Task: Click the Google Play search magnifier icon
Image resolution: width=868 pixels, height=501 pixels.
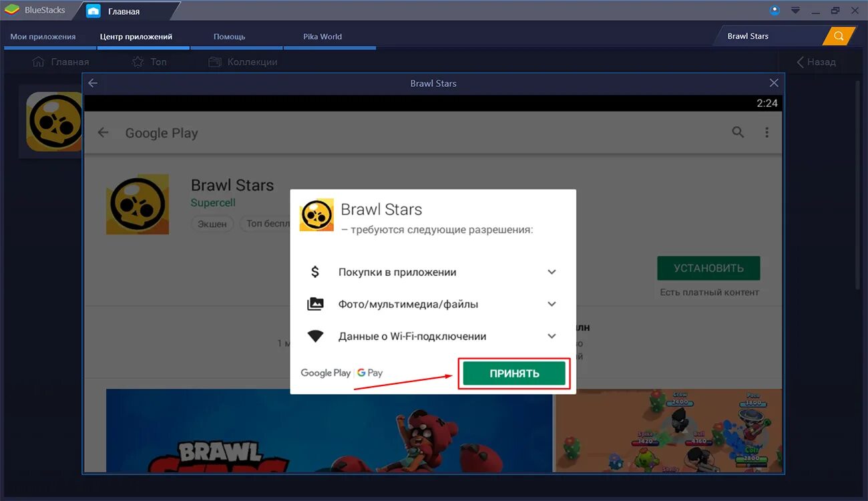Action: coord(738,132)
